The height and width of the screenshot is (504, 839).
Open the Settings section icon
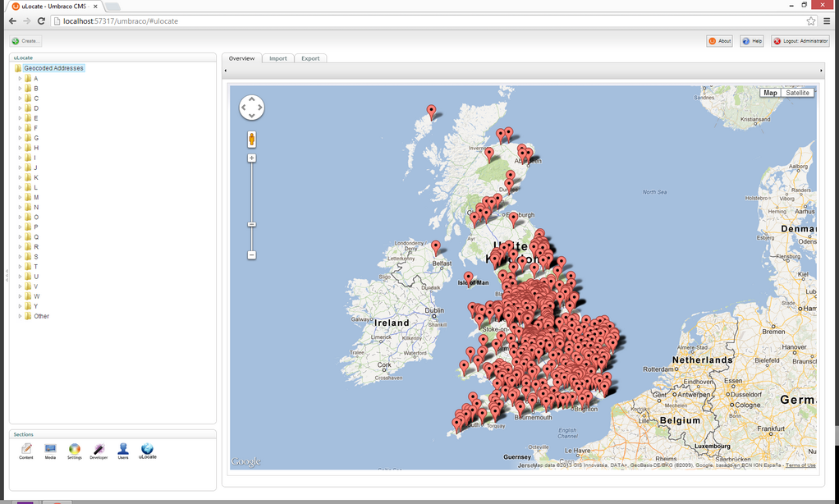point(75,451)
